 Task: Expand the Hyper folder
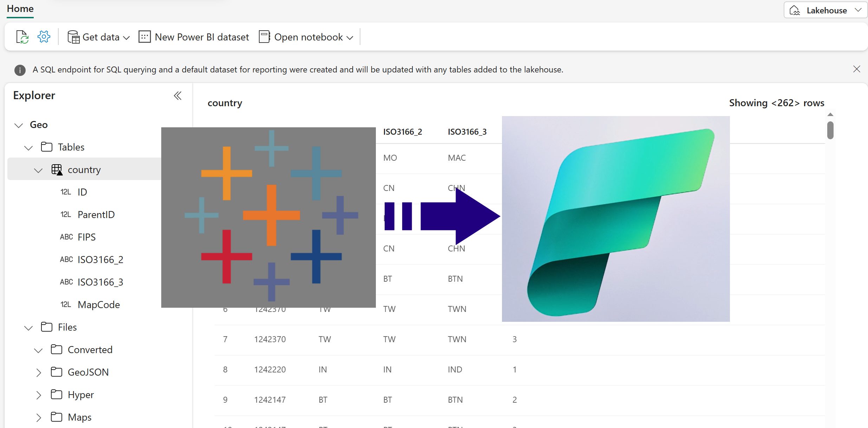point(39,395)
